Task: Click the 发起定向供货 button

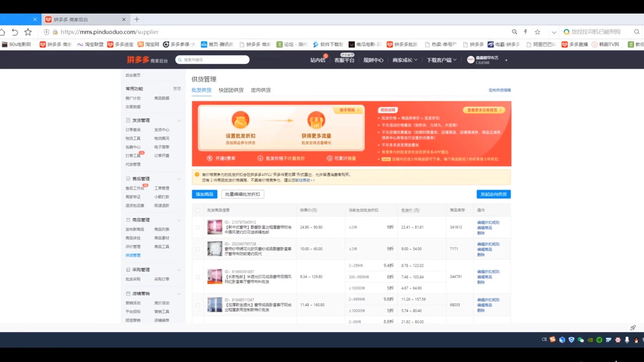Action: [x=494, y=194]
